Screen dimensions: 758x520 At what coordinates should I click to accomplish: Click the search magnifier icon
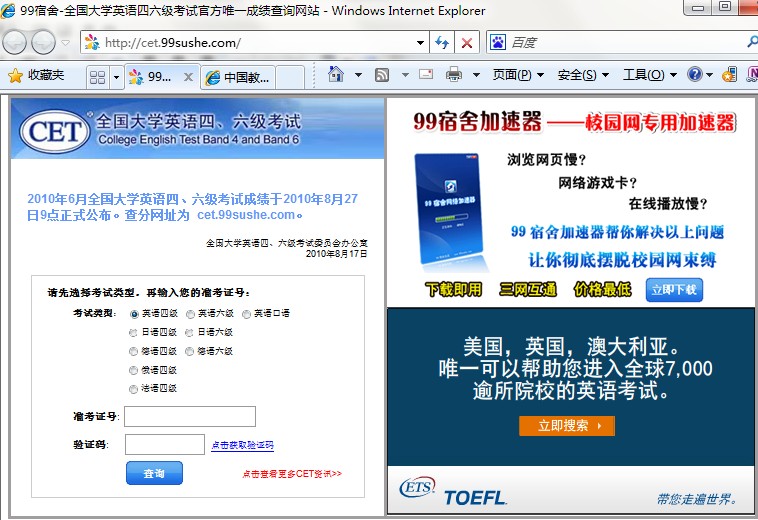[752, 42]
